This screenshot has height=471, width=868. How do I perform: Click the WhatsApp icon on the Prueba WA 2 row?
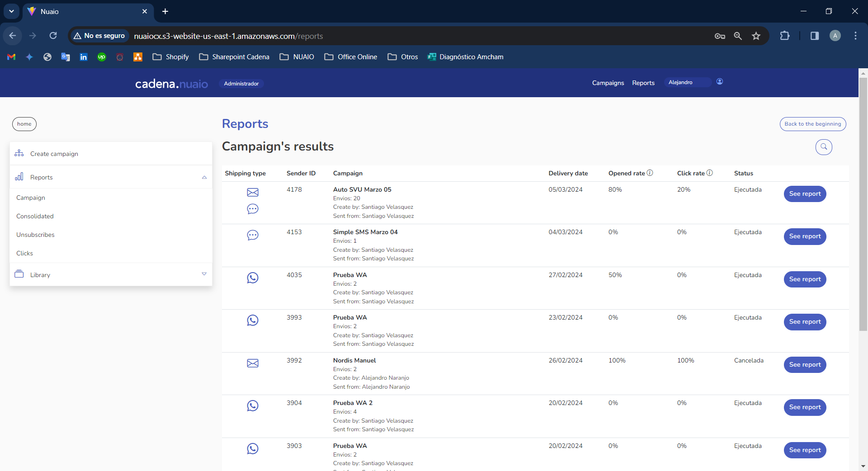252,406
